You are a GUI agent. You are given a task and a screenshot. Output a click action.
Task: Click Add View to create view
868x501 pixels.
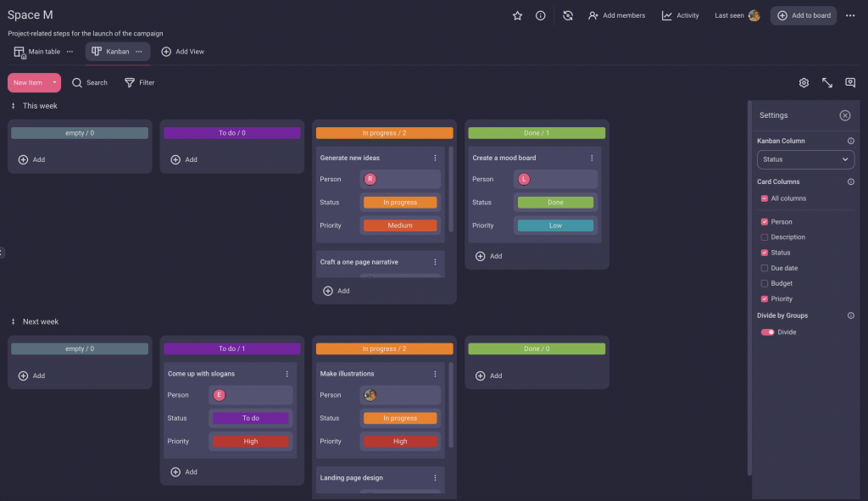pos(183,52)
